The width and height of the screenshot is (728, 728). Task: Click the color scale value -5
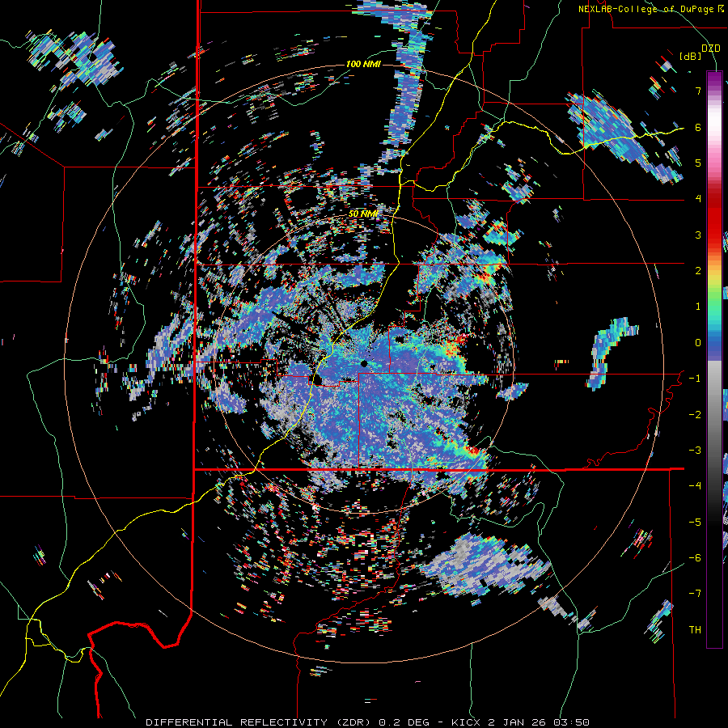(695, 522)
